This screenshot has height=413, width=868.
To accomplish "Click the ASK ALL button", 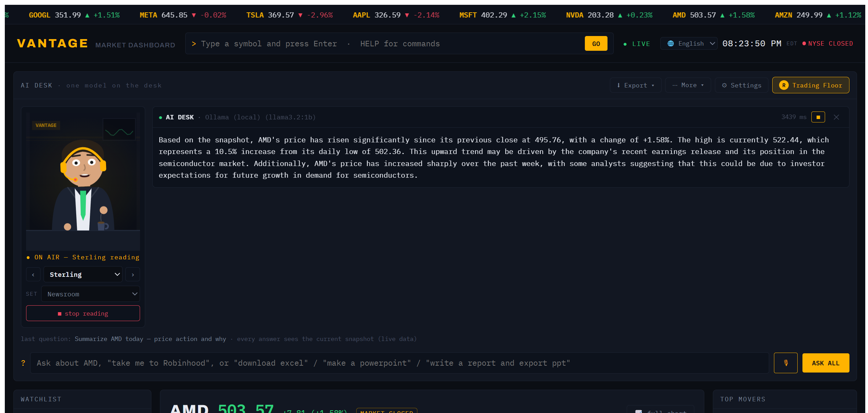I will coord(826,363).
